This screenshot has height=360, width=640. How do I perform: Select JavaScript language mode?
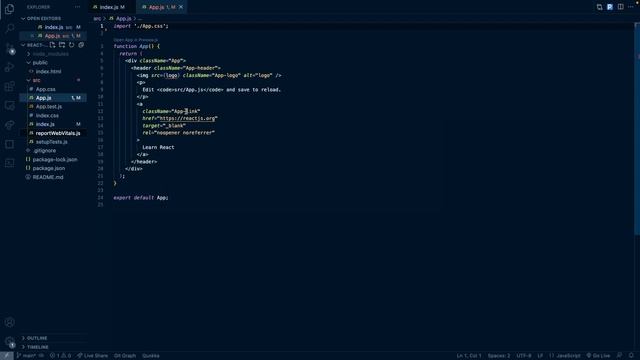coord(565,356)
